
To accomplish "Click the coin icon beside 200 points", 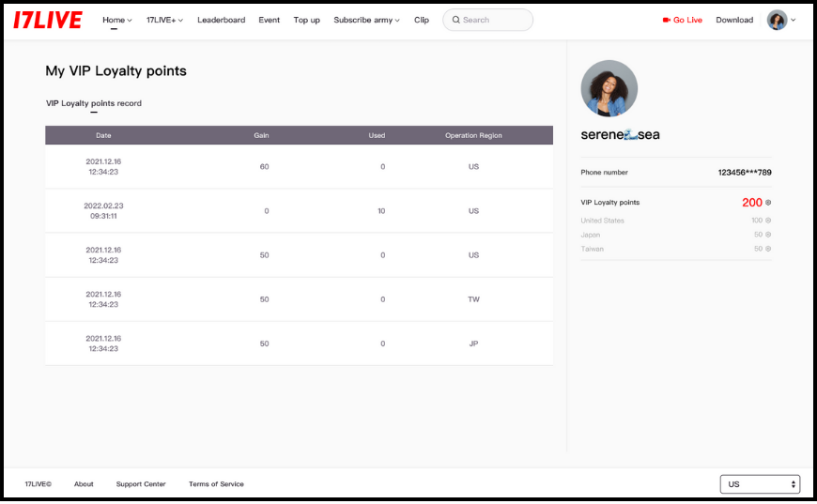I will (x=768, y=203).
